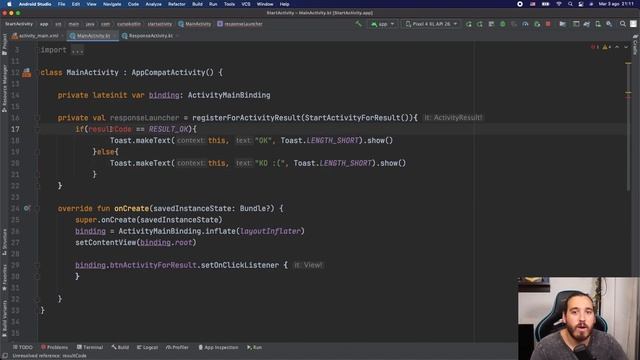The image size is (640, 360).
Task: Click the gutter icon beside class MainActivity
Action: tap(27, 73)
